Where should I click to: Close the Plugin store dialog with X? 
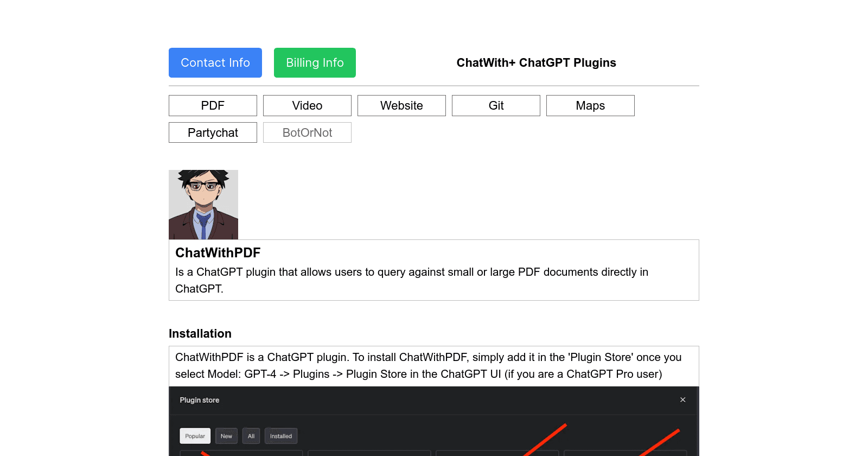[x=683, y=400]
